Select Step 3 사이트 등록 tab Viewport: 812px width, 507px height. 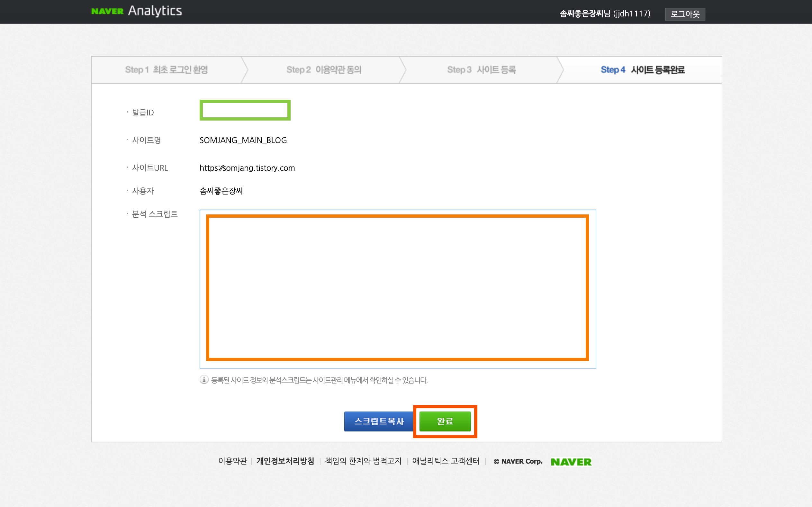[x=482, y=70]
